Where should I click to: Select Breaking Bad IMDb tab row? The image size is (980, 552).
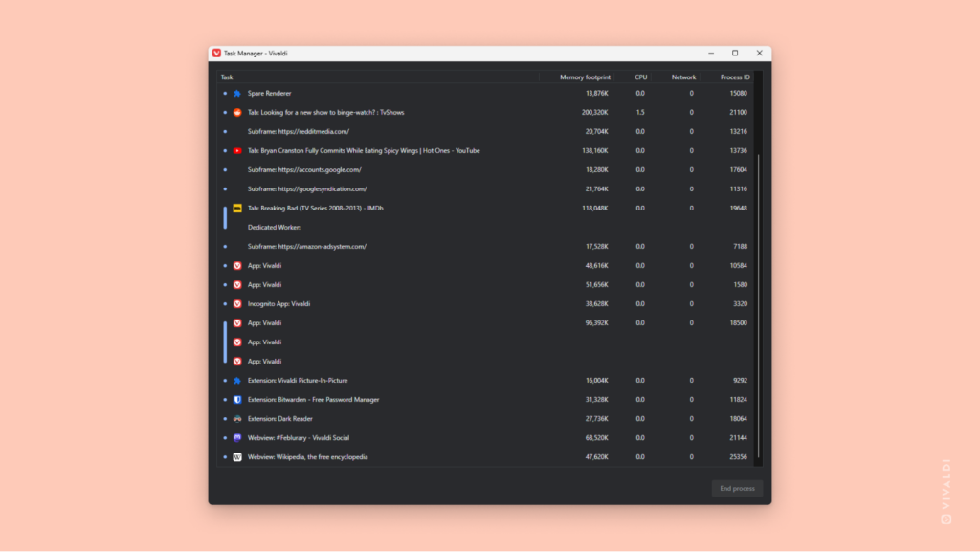click(x=485, y=208)
